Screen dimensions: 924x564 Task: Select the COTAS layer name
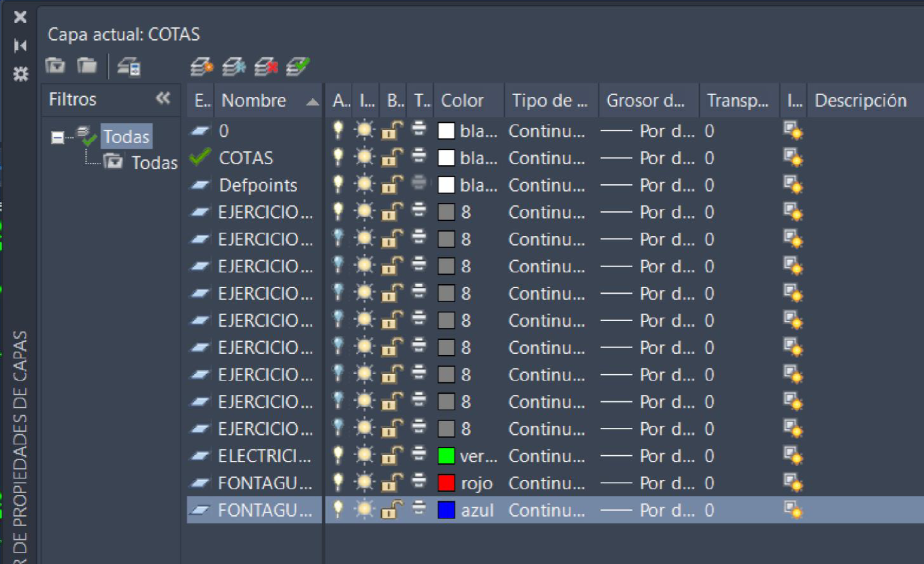pyautogui.click(x=246, y=158)
